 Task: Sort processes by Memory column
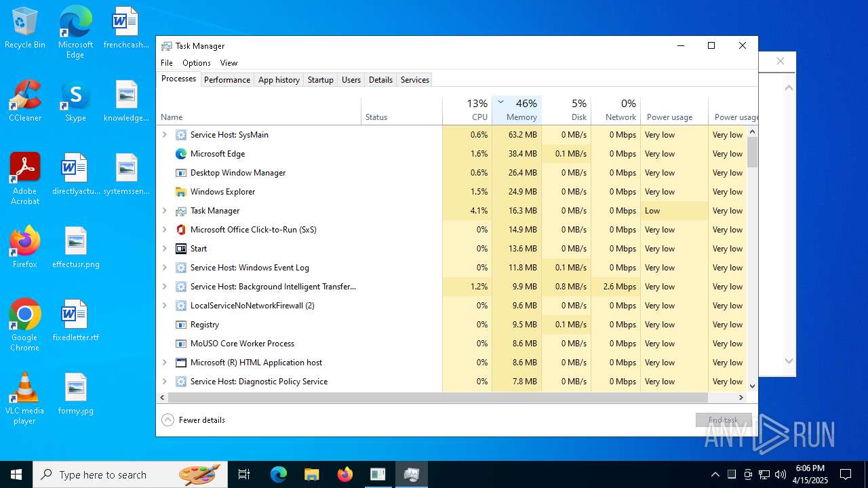pyautogui.click(x=517, y=110)
